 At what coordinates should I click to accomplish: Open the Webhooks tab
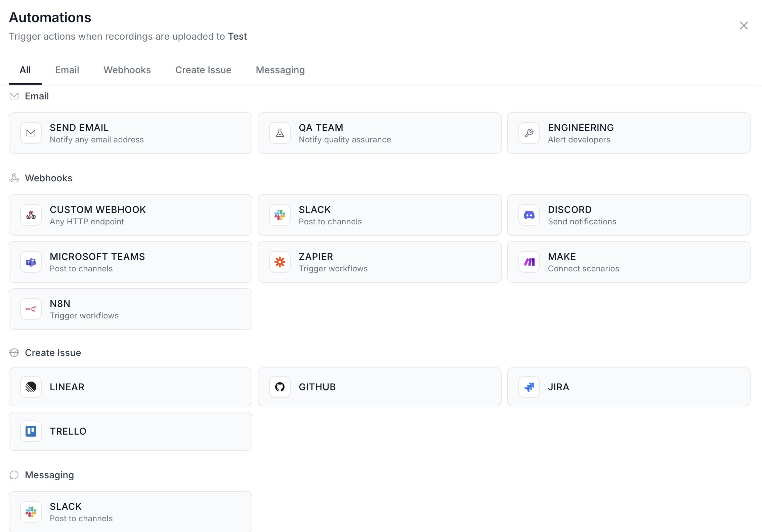click(x=127, y=70)
